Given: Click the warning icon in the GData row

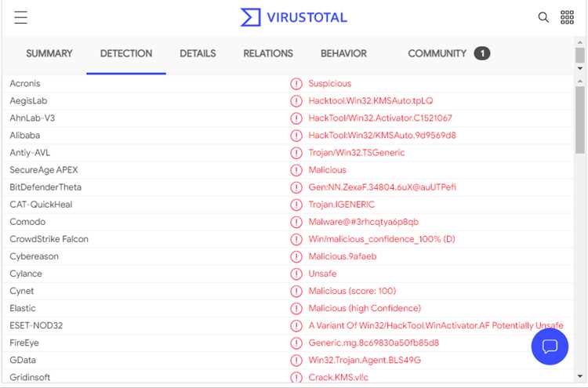Looking at the screenshot, I should tap(296, 360).
